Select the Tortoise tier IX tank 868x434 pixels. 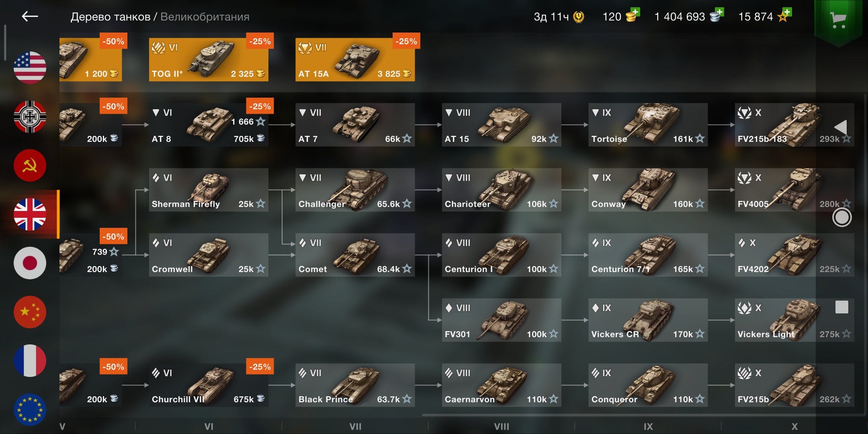(648, 125)
